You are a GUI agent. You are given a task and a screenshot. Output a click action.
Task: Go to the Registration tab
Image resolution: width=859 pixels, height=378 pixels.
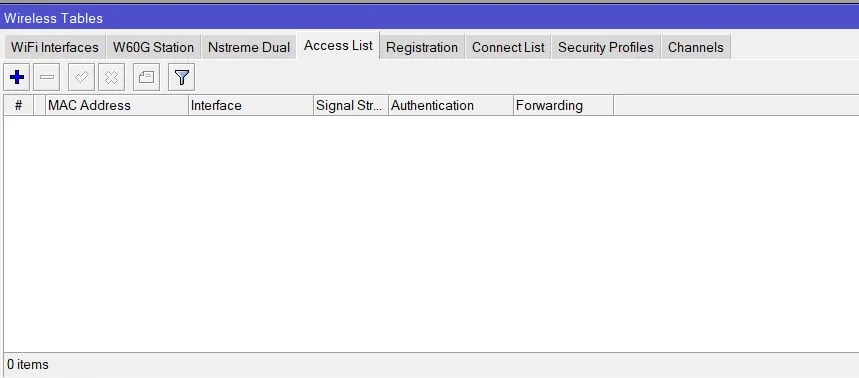[x=422, y=48]
